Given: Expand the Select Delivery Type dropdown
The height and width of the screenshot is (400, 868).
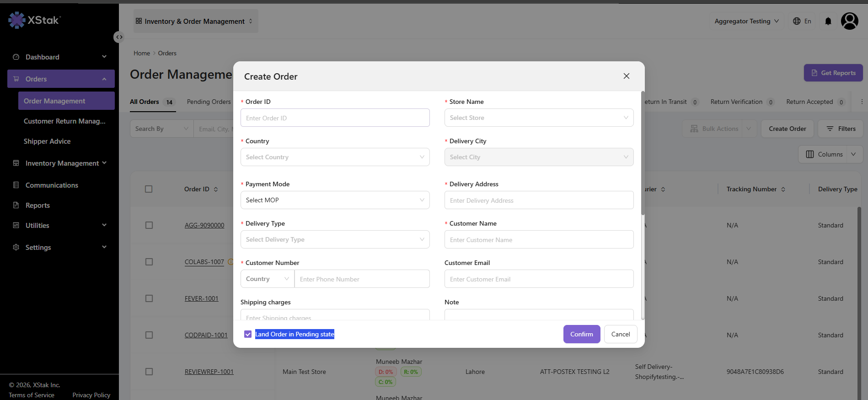Looking at the screenshot, I should tap(335, 239).
